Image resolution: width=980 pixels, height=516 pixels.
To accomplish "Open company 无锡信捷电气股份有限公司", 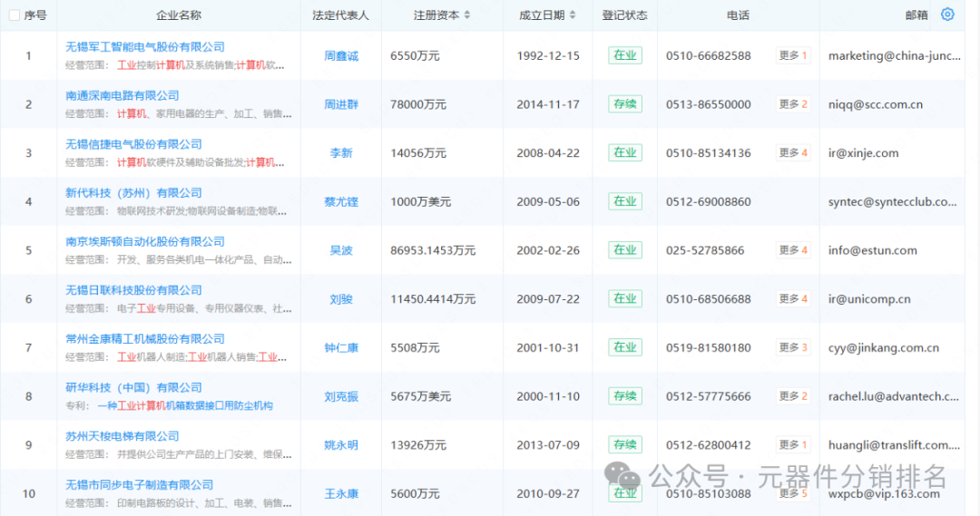I will pos(133,144).
